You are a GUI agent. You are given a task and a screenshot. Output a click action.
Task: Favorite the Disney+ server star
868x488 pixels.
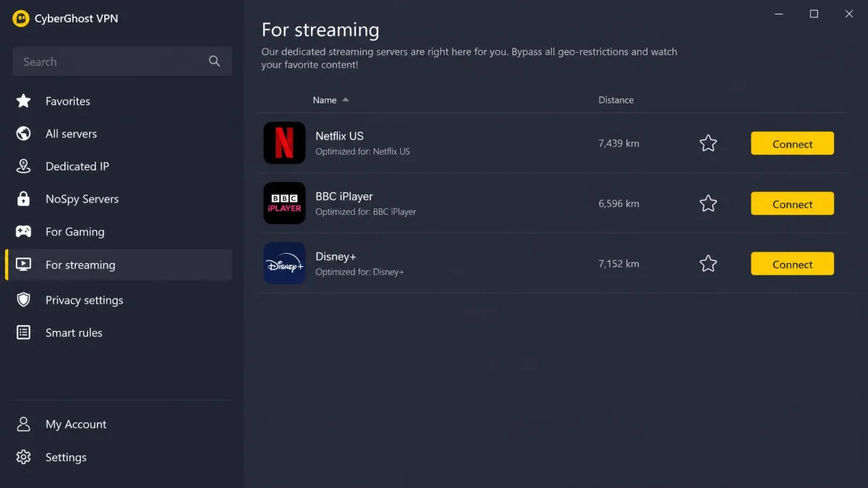(708, 263)
